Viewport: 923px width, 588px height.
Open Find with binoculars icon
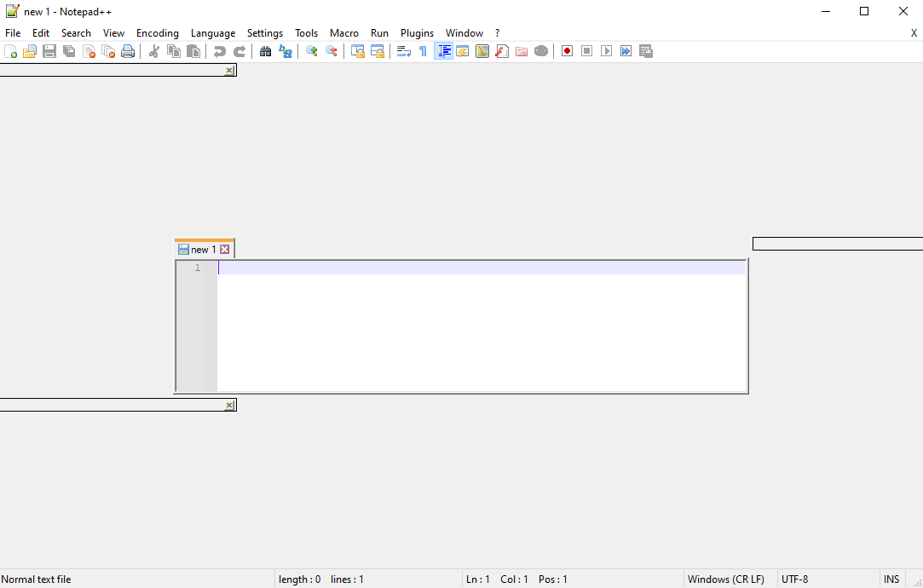coord(266,51)
